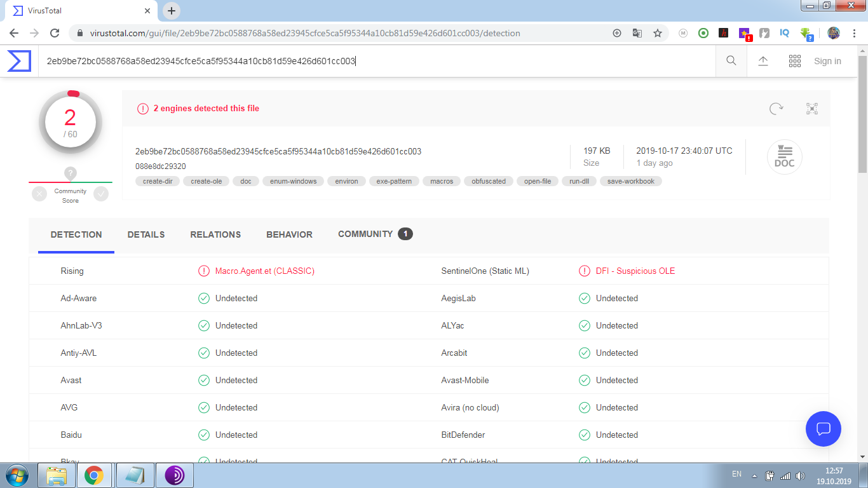Click the create-ole tag
This screenshot has width=868, height=488.
point(207,181)
